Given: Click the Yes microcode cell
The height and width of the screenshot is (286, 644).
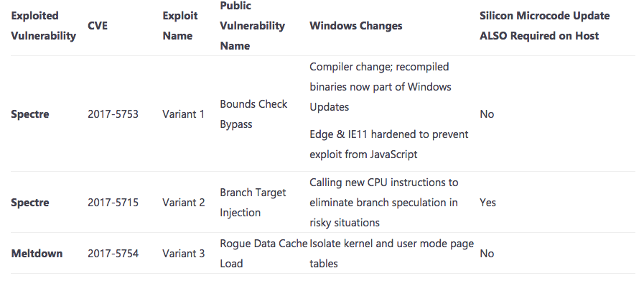Looking at the screenshot, I should coord(487,203).
